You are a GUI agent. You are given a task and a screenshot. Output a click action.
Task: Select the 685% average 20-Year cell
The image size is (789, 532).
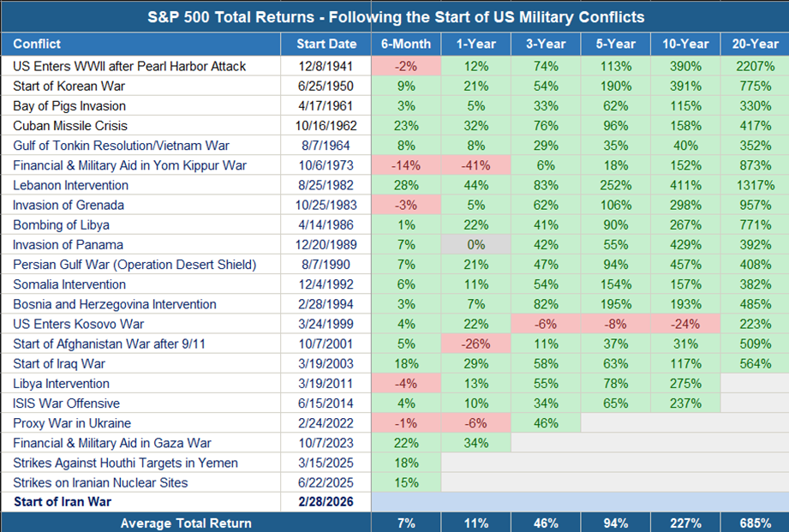click(x=754, y=523)
